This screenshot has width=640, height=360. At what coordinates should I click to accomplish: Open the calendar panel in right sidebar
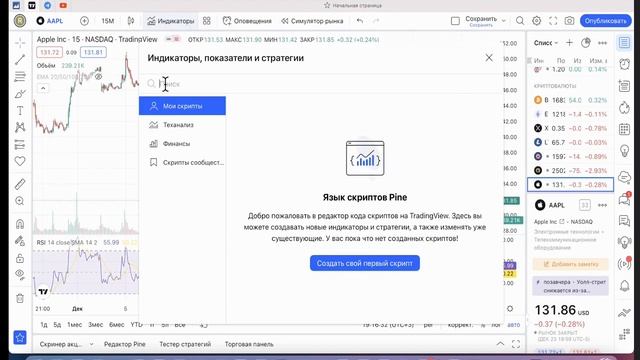[x=624, y=129]
